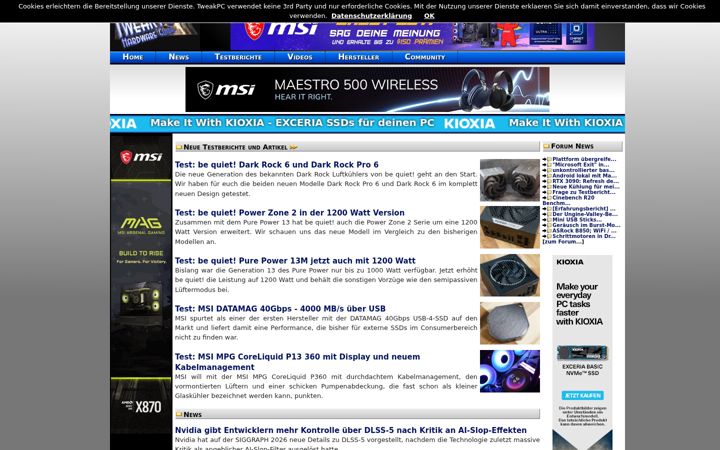Open forum thread 'Plattform übergreife...'
720x450 pixels.
pyautogui.click(x=584, y=159)
